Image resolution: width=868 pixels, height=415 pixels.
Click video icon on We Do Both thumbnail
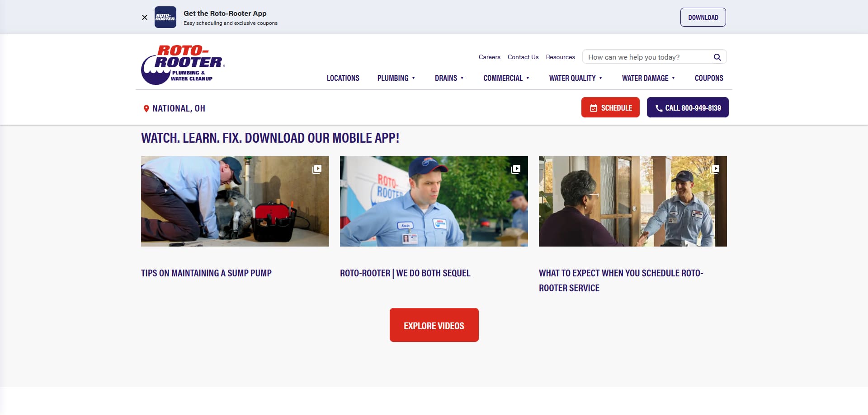pyautogui.click(x=516, y=169)
